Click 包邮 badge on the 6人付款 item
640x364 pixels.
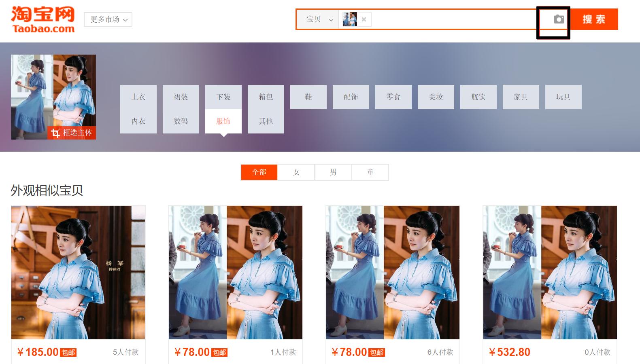(x=377, y=353)
